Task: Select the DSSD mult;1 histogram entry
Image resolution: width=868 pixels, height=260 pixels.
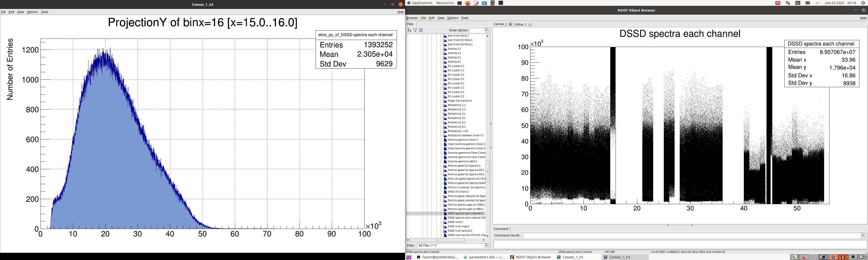Action: click(455, 222)
